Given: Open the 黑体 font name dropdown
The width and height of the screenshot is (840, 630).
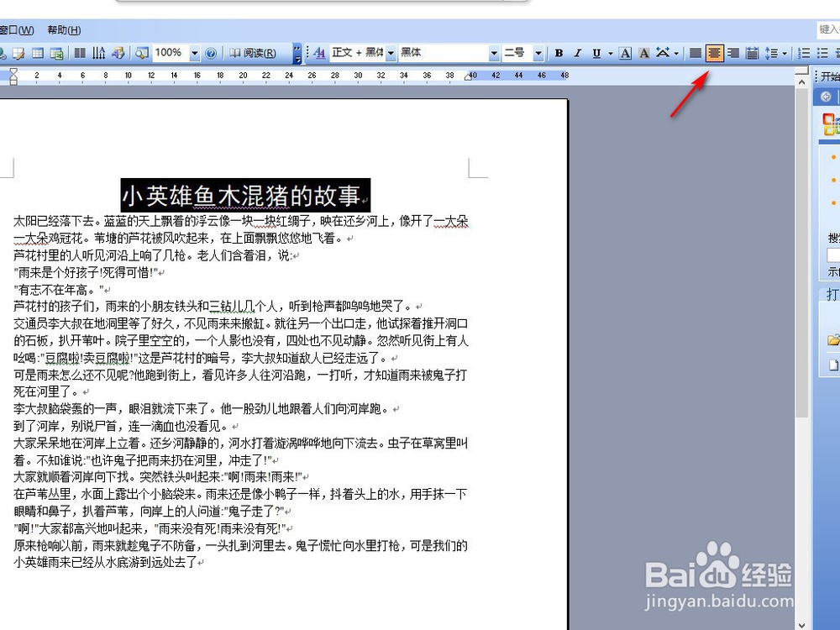Looking at the screenshot, I should point(494,53).
